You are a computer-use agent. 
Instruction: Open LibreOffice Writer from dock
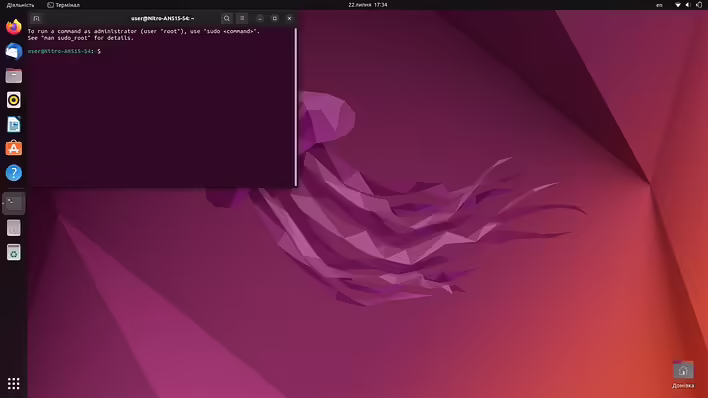click(14, 124)
